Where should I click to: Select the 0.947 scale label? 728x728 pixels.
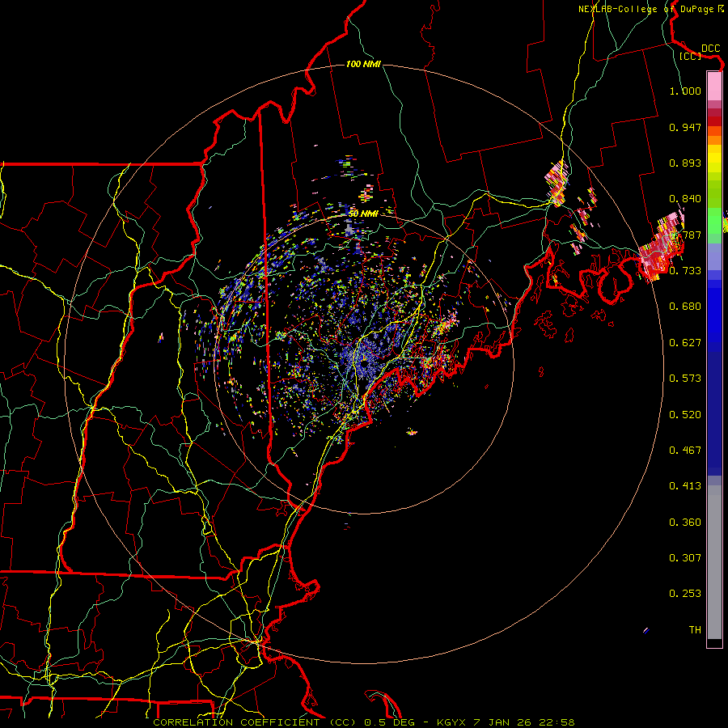tap(685, 127)
